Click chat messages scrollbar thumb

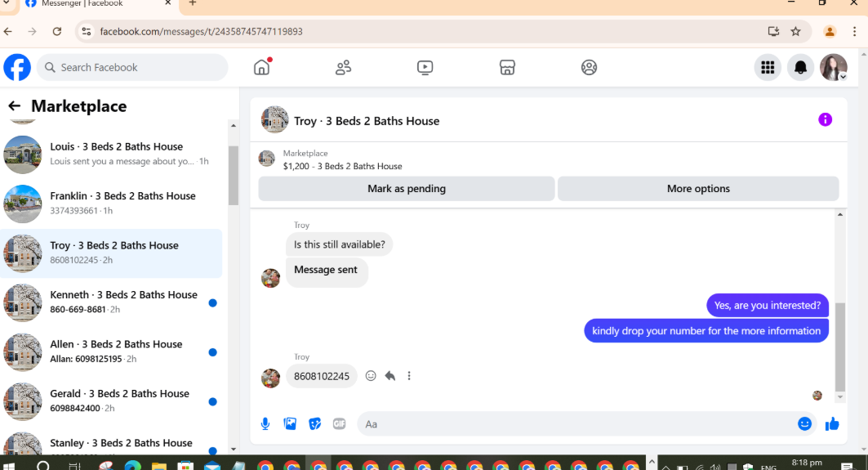839,347
